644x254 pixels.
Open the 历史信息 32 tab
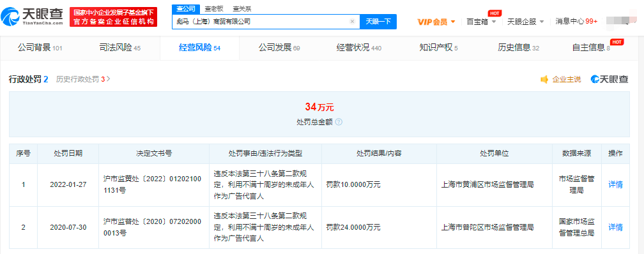(x=518, y=48)
